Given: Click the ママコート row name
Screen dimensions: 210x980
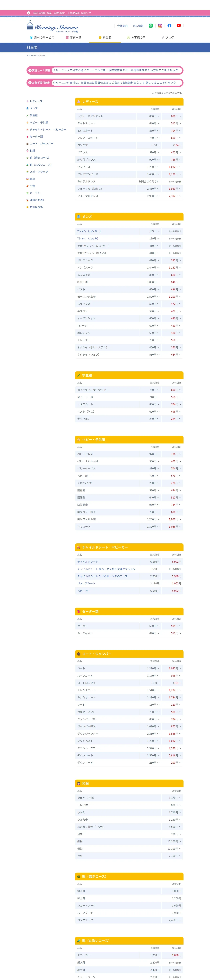Looking at the screenshot, I should [84, 527].
